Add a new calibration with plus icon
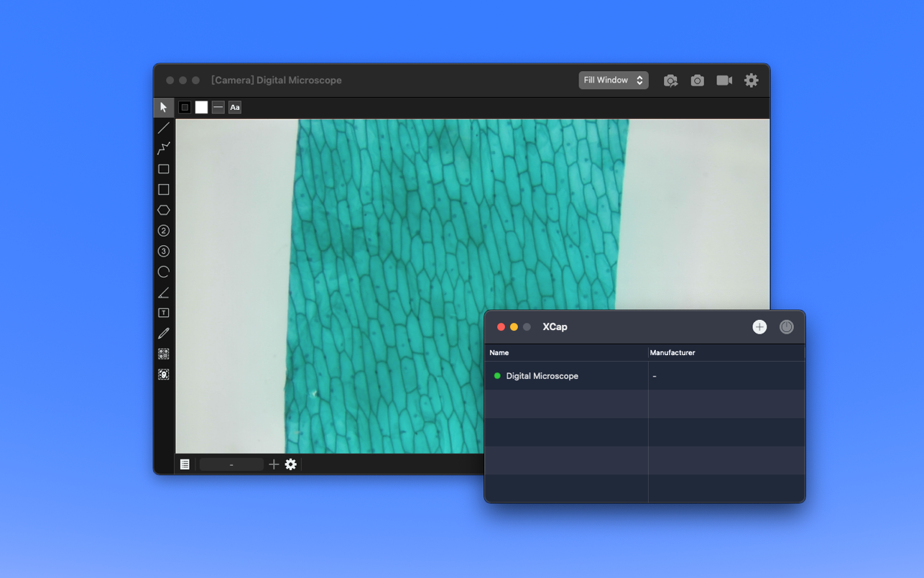 [x=274, y=464]
